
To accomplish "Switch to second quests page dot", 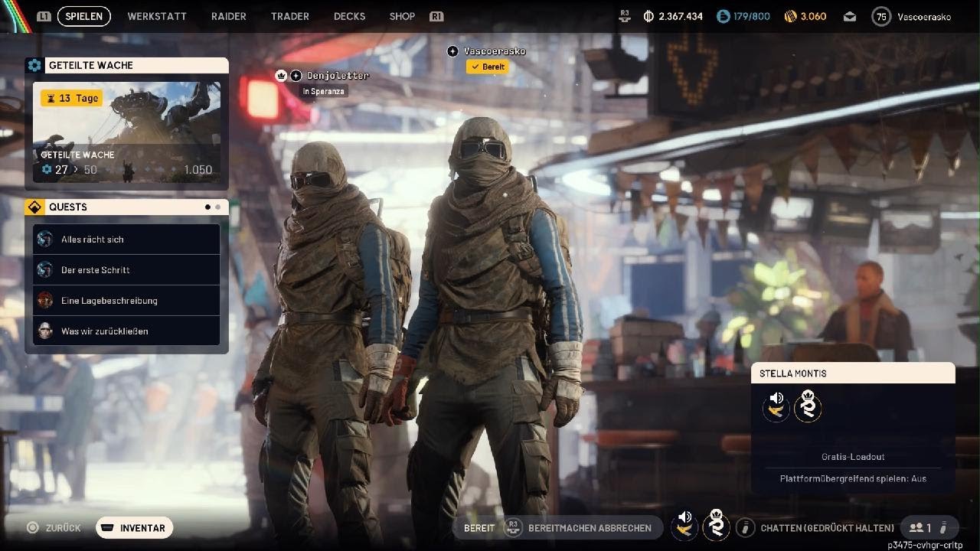I will pos(218,207).
